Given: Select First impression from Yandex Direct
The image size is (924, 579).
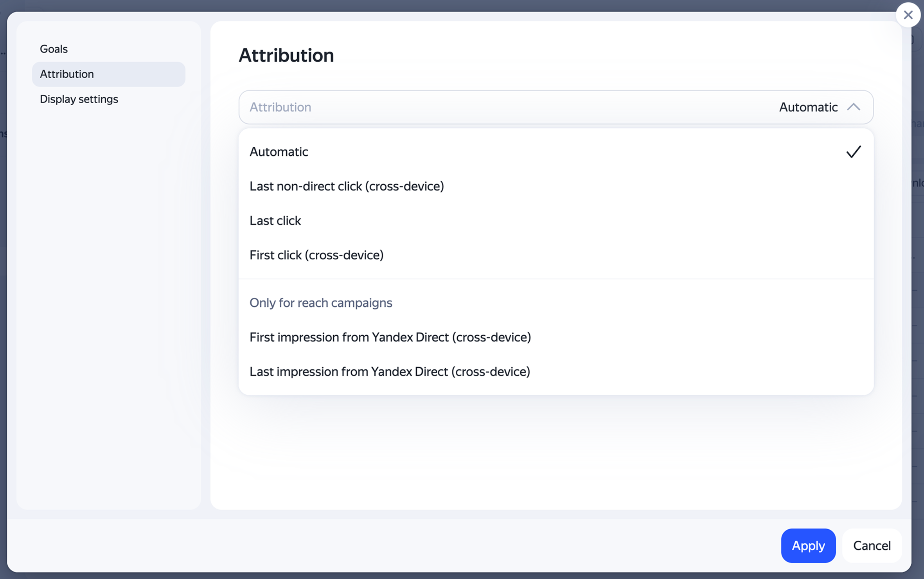Looking at the screenshot, I should point(556,337).
